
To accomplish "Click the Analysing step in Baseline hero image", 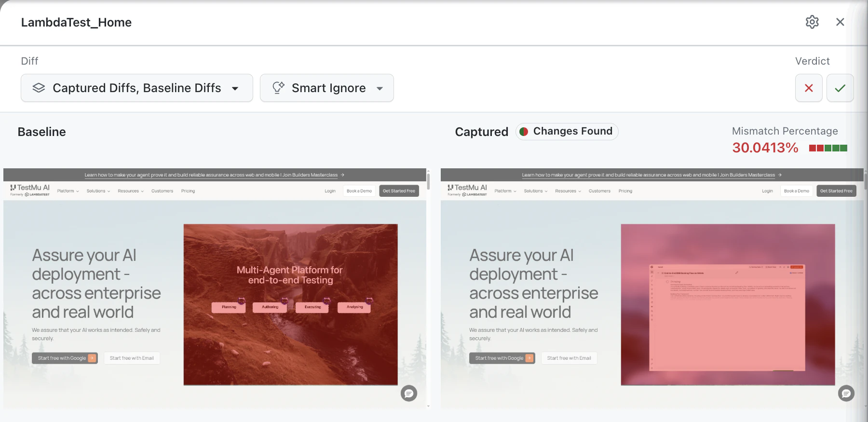I will [x=354, y=307].
